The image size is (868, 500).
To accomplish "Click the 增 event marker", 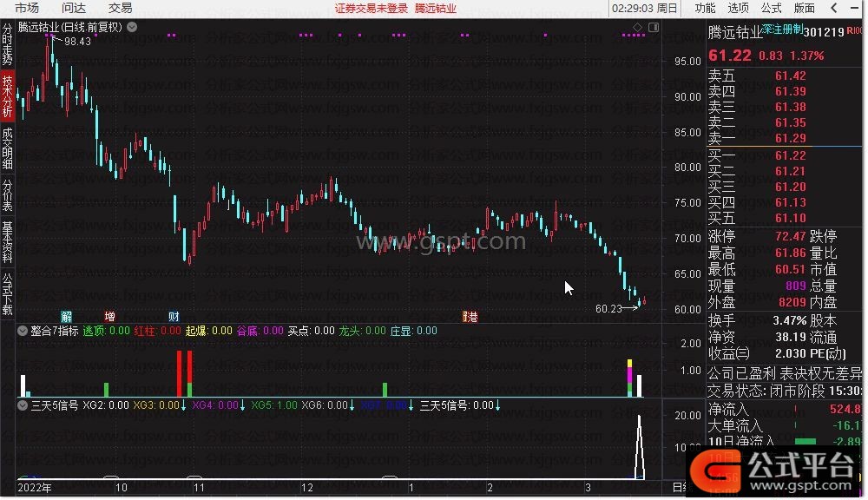I will point(109,317).
